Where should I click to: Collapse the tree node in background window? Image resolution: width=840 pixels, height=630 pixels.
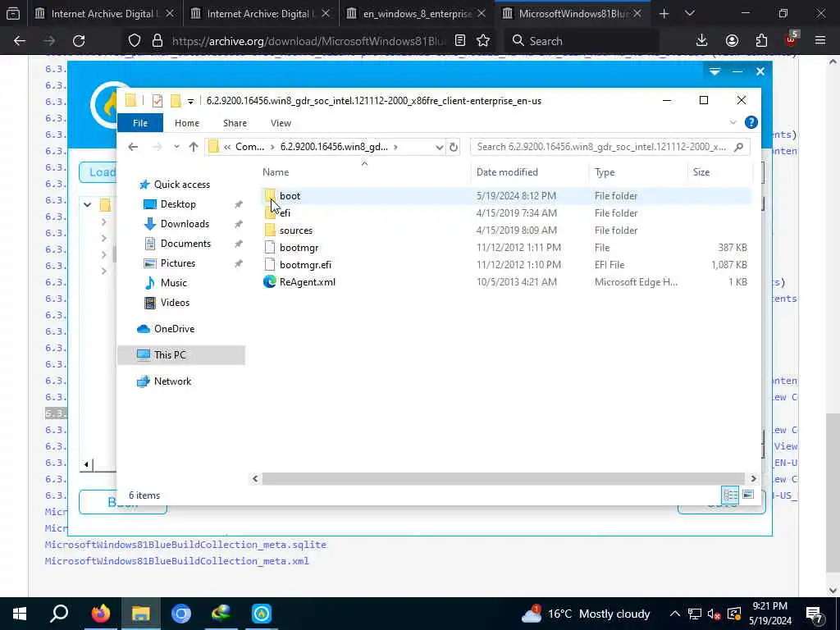pos(87,204)
